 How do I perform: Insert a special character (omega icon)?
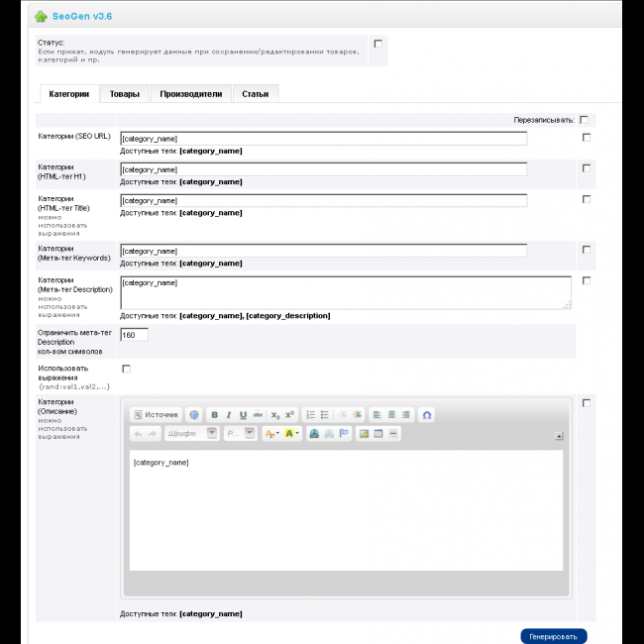point(427,415)
